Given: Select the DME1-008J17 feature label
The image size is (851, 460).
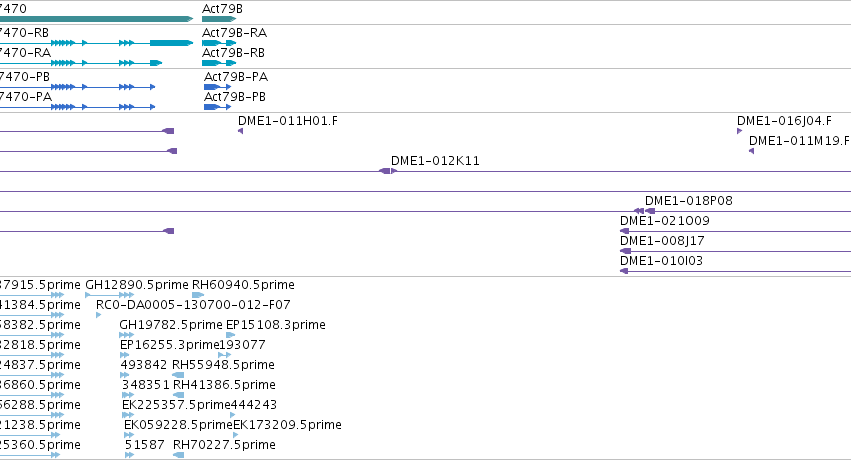Looking at the screenshot, I should click(x=662, y=241).
